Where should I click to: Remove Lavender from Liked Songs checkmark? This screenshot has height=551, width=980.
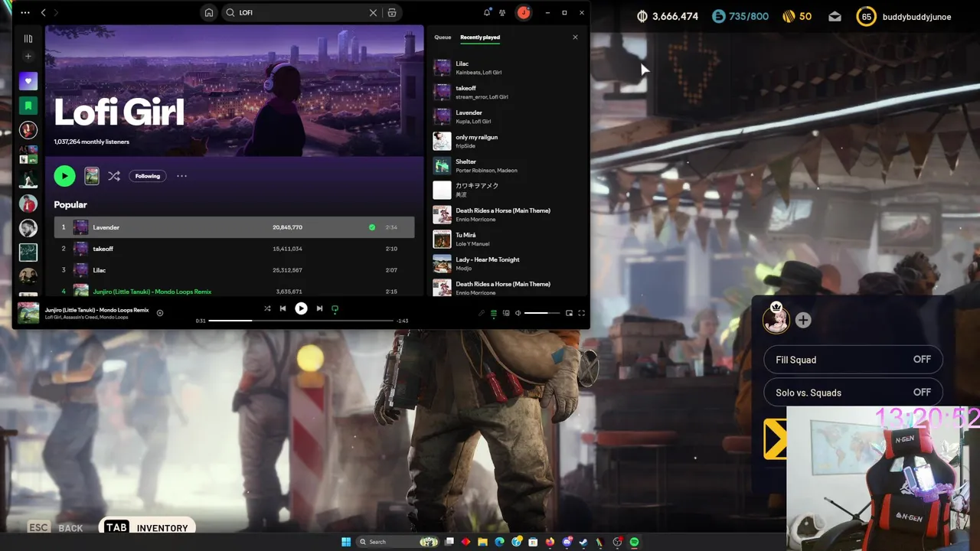coord(372,227)
